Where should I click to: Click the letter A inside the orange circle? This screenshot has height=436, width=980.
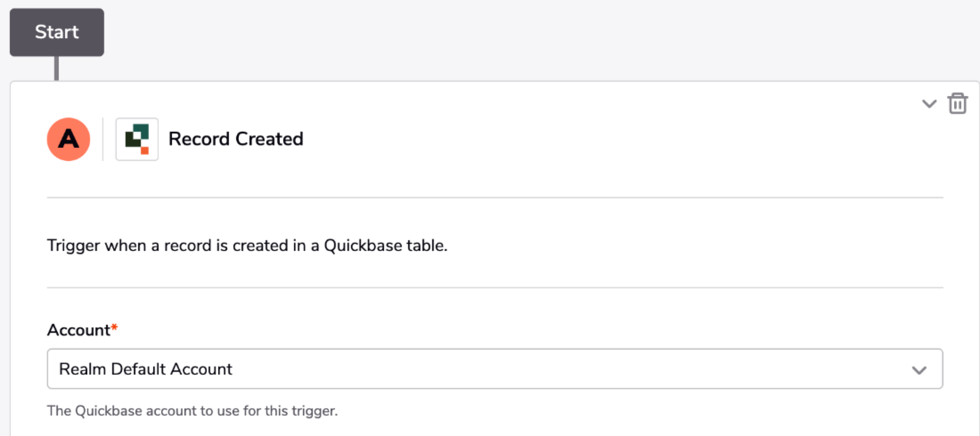(x=69, y=139)
